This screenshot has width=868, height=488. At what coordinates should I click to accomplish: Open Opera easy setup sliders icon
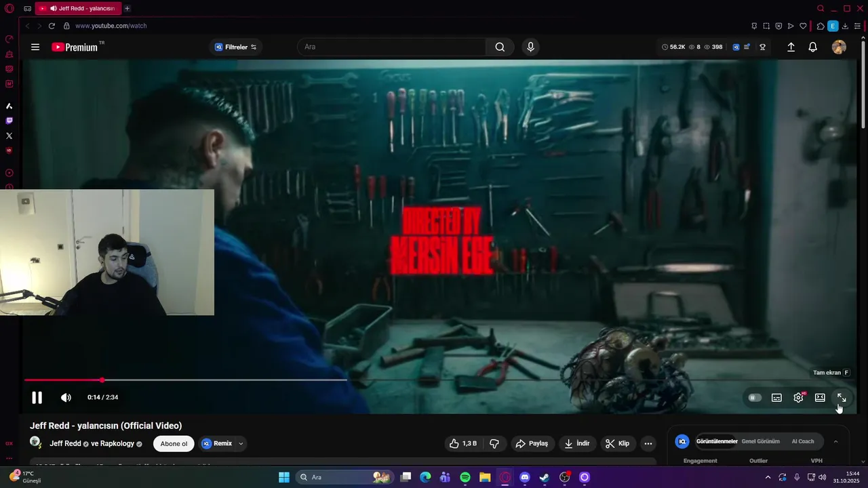(x=857, y=26)
